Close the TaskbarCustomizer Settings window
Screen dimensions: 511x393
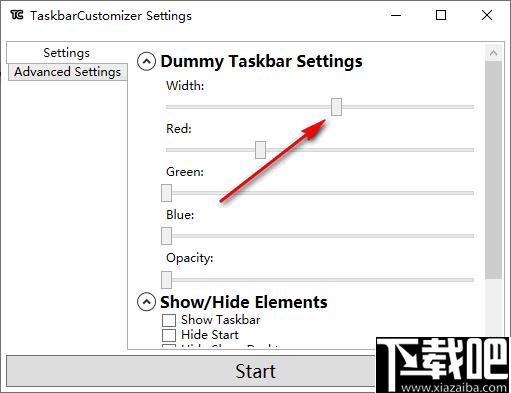(x=487, y=15)
